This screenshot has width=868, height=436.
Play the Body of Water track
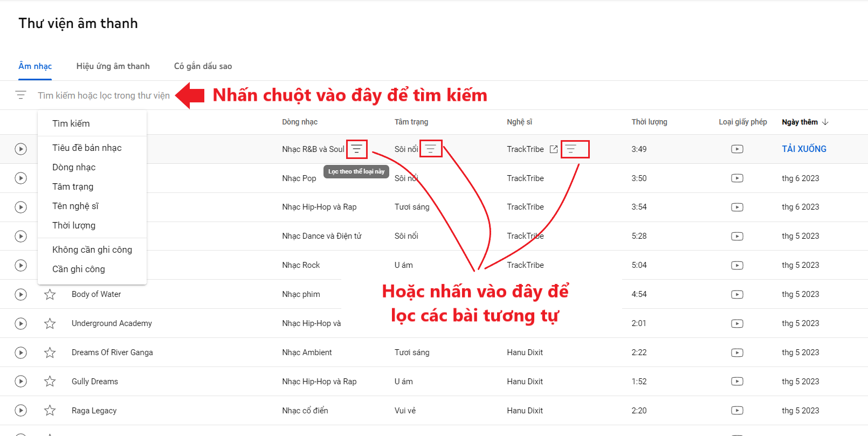(20, 294)
